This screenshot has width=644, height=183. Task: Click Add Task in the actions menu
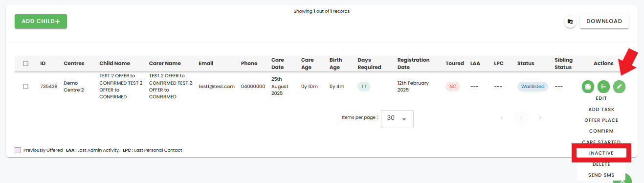click(601, 110)
